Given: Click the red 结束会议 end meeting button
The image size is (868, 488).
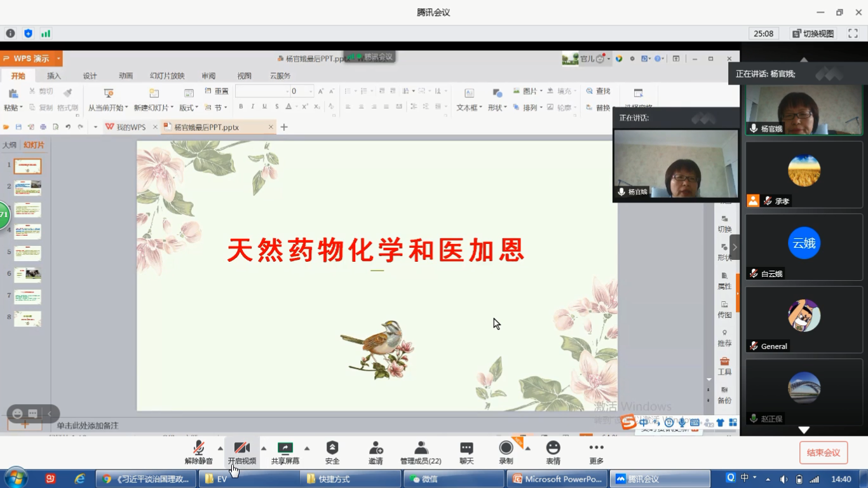Looking at the screenshot, I should pyautogui.click(x=824, y=452).
